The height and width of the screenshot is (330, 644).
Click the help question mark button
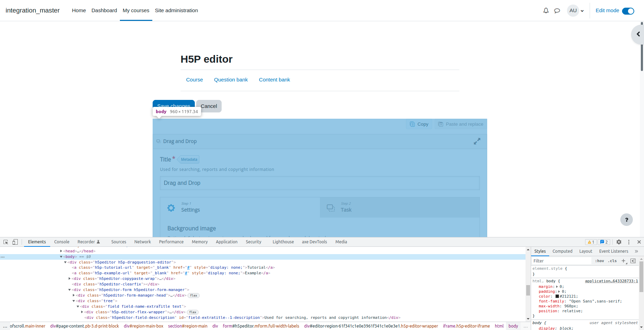pos(627,220)
